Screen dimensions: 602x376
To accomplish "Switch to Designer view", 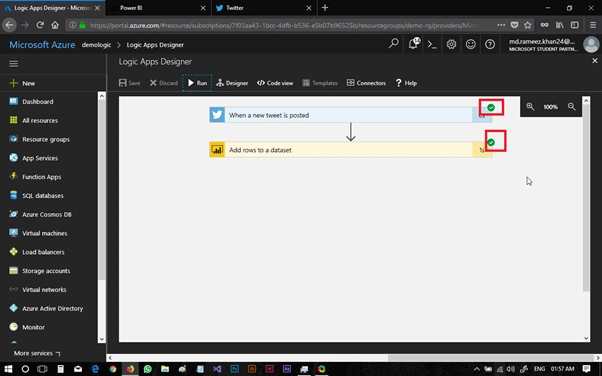I will tap(232, 83).
